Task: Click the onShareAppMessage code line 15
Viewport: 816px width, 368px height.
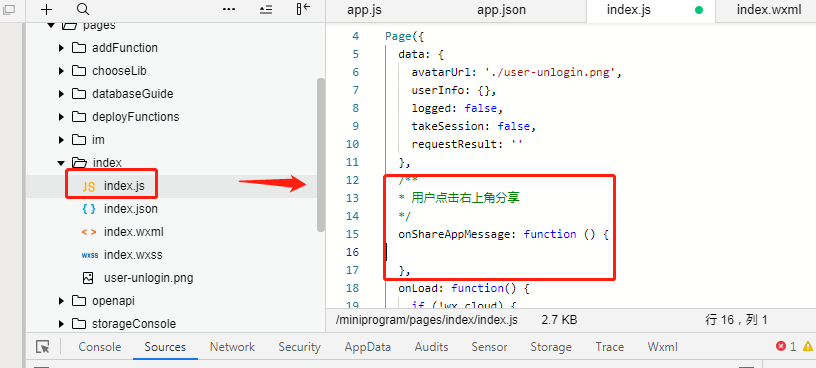Action: click(503, 234)
